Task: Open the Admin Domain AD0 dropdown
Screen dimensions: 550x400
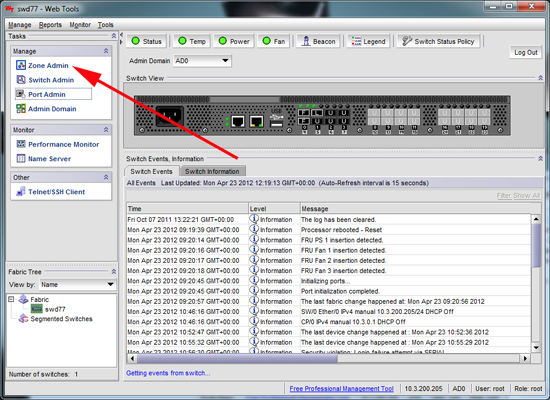Action: coord(202,61)
